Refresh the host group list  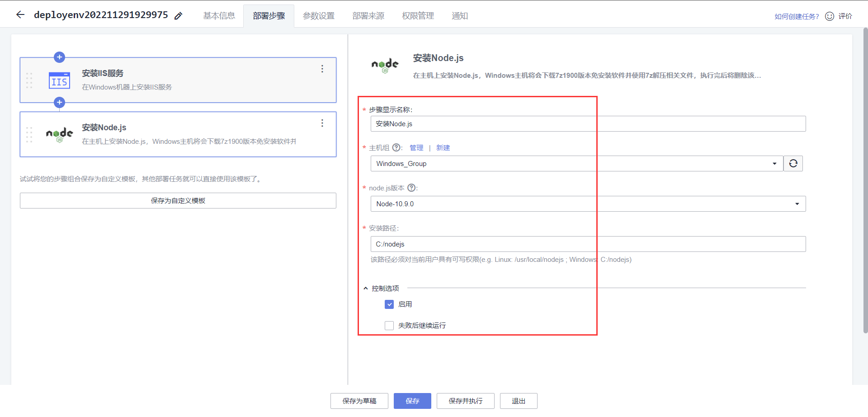point(793,163)
